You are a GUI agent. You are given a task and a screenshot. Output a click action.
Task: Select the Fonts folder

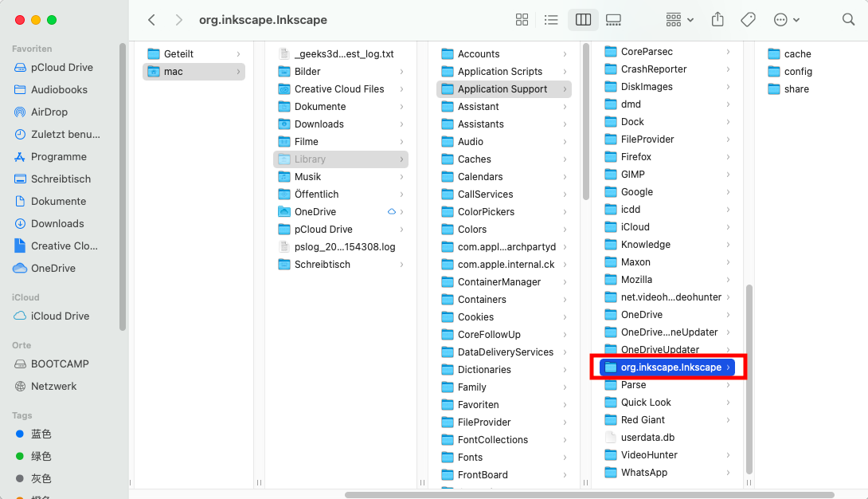coord(504,458)
